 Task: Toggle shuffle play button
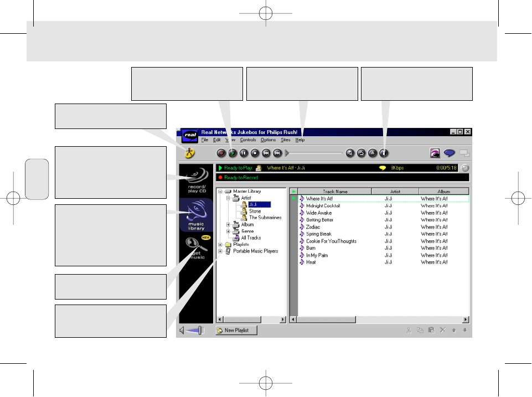pos(361,153)
